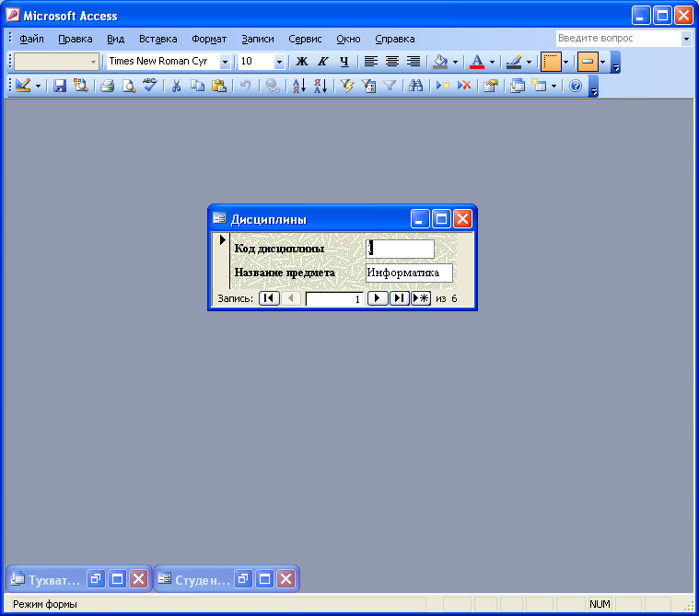Screen dimensions: 699x616
Task: Click the font color red A button
Action: (x=477, y=61)
